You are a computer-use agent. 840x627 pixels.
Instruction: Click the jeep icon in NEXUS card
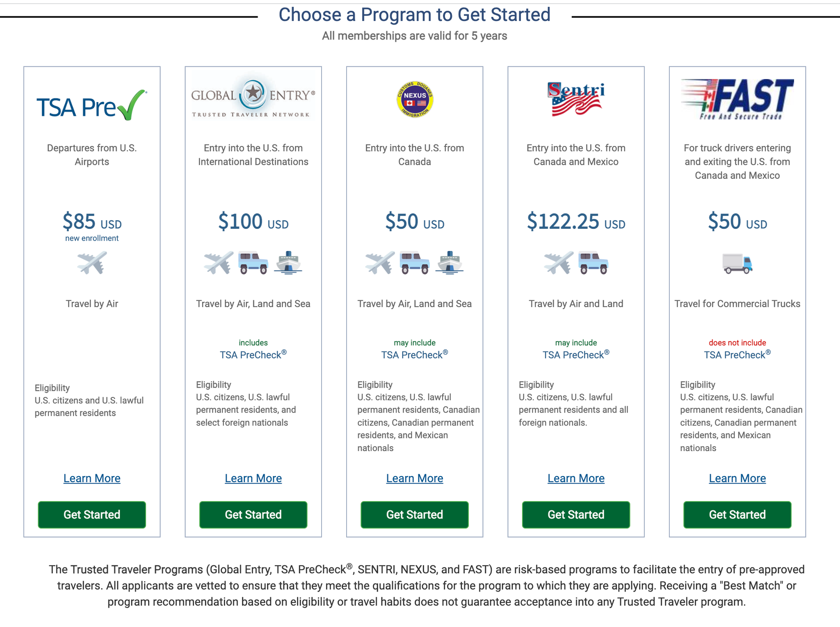coord(415,263)
